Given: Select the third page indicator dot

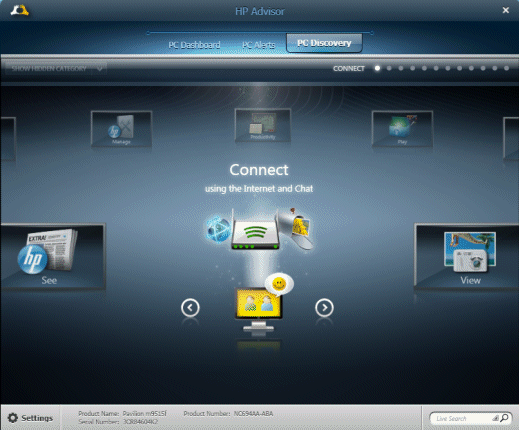Looking at the screenshot, I should tap(401, 68).
